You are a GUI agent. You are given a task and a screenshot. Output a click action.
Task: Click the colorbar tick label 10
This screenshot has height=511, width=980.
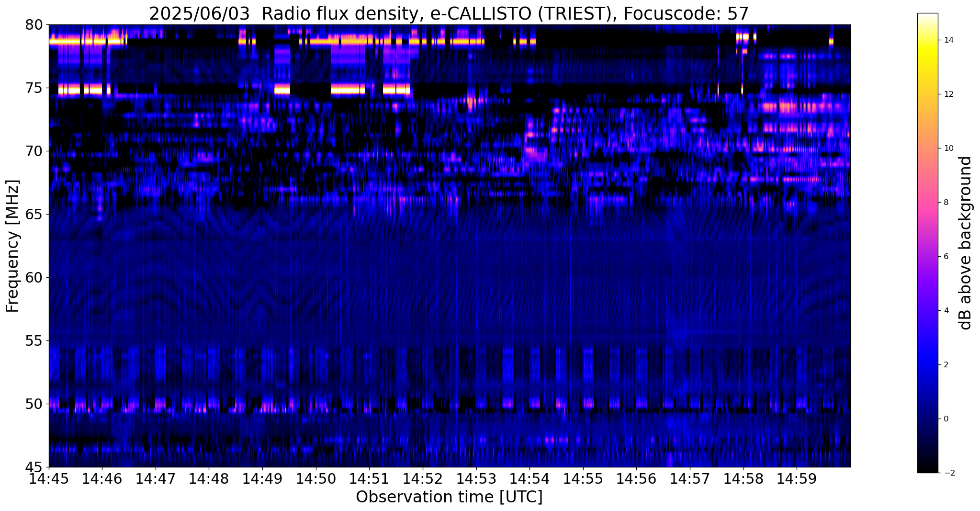(948, 148)
